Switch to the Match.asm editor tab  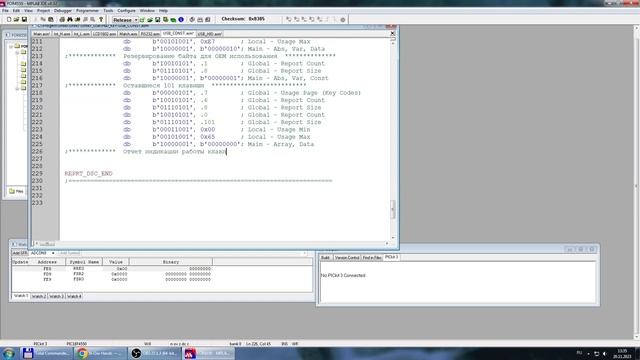pyautogui.click(x=128, y=34)
